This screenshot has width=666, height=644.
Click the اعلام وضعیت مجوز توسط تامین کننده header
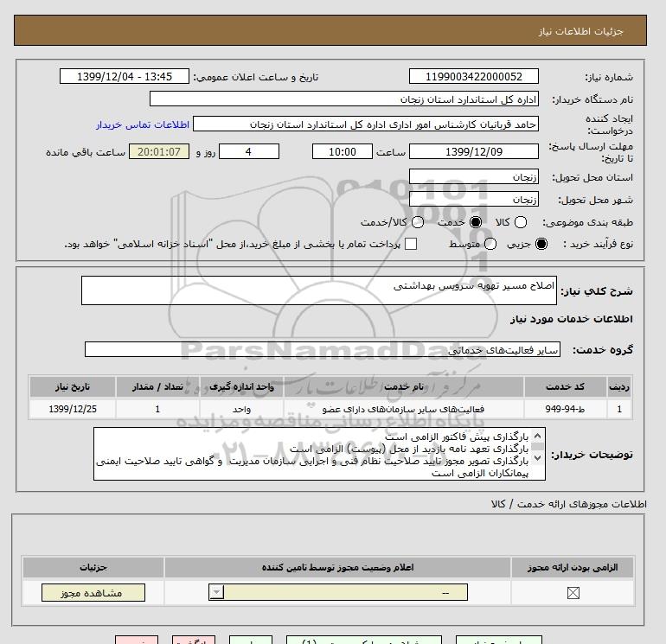point(337,567)
